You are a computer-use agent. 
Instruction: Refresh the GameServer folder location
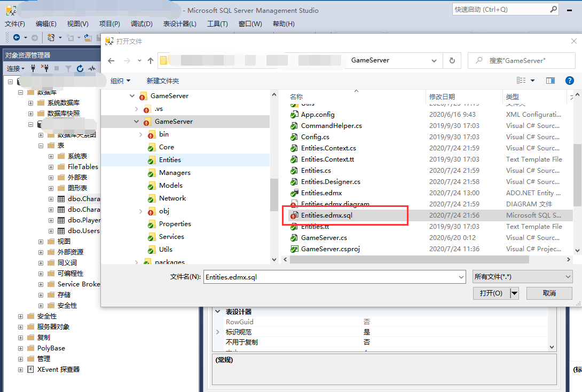[452, 60]
